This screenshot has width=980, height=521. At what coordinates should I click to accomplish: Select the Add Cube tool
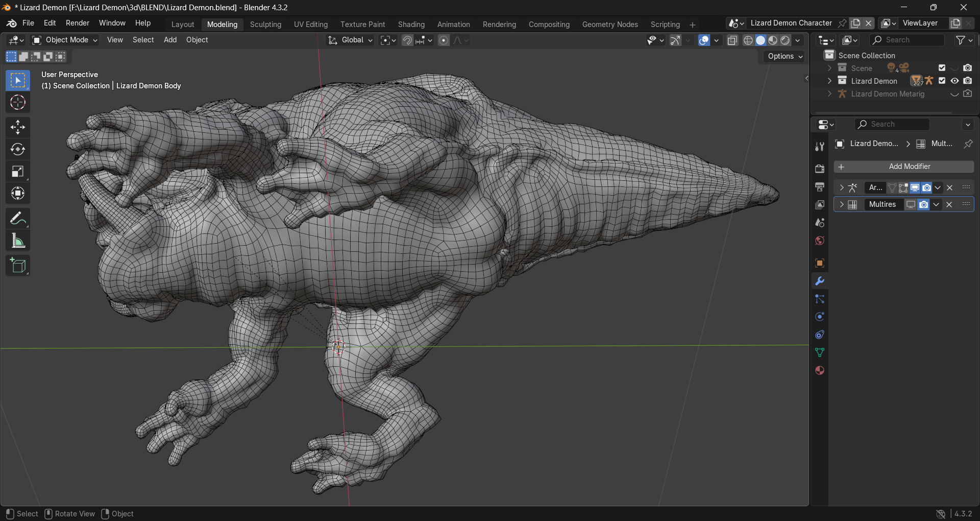click(x=18, y=266)
